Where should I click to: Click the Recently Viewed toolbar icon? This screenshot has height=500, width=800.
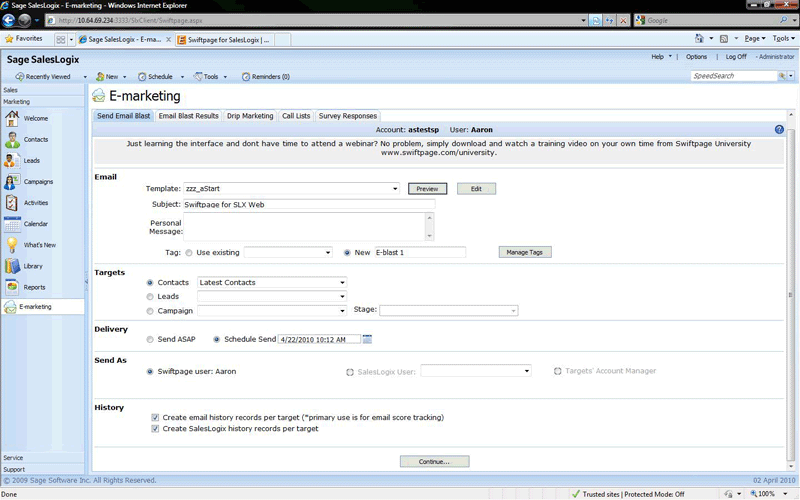[19, 77]
